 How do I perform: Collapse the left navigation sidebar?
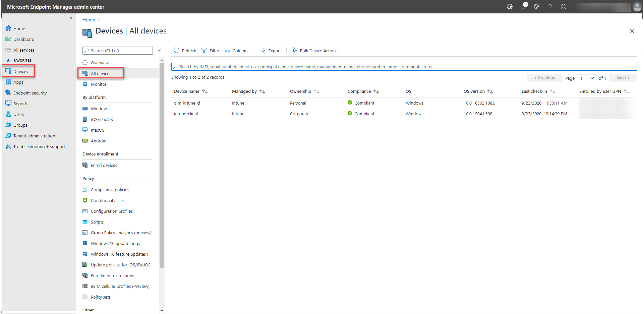(71, 18)
